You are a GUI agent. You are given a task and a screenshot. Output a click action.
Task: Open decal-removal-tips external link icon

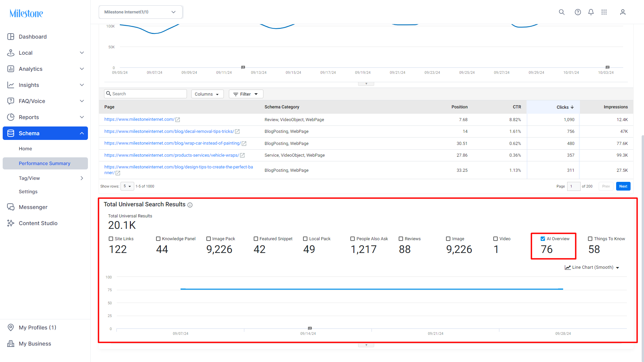237,132
